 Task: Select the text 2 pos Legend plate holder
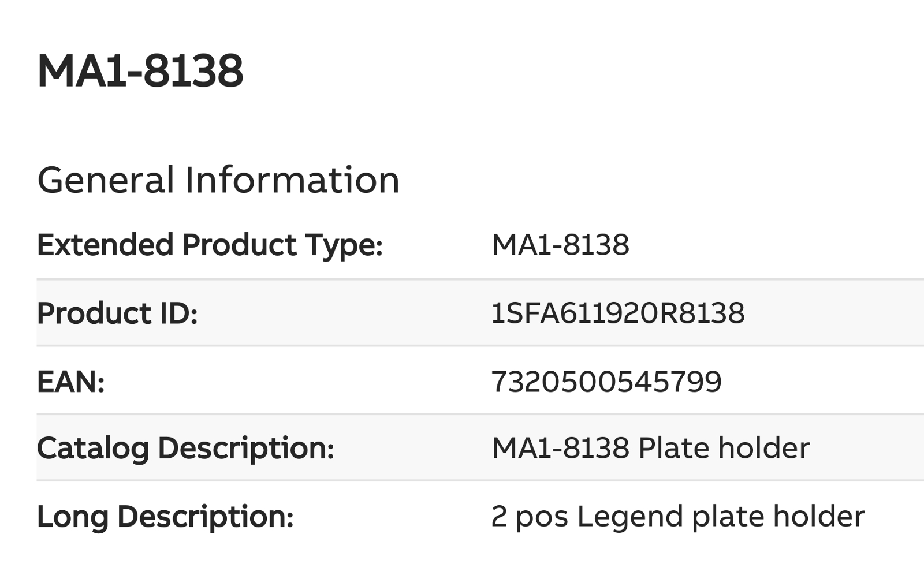(678, 517)
